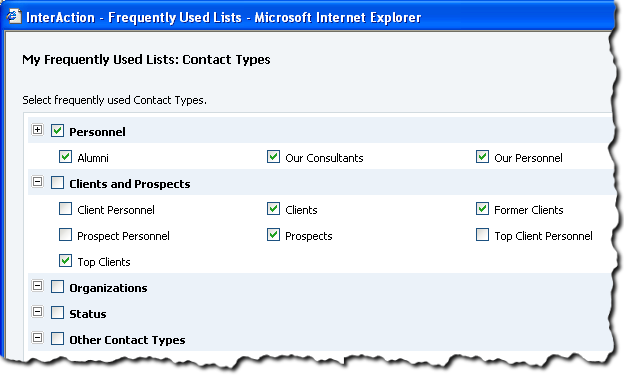Click the Alumni label text
Screen dimensions: 627x378
coord(93,158)
